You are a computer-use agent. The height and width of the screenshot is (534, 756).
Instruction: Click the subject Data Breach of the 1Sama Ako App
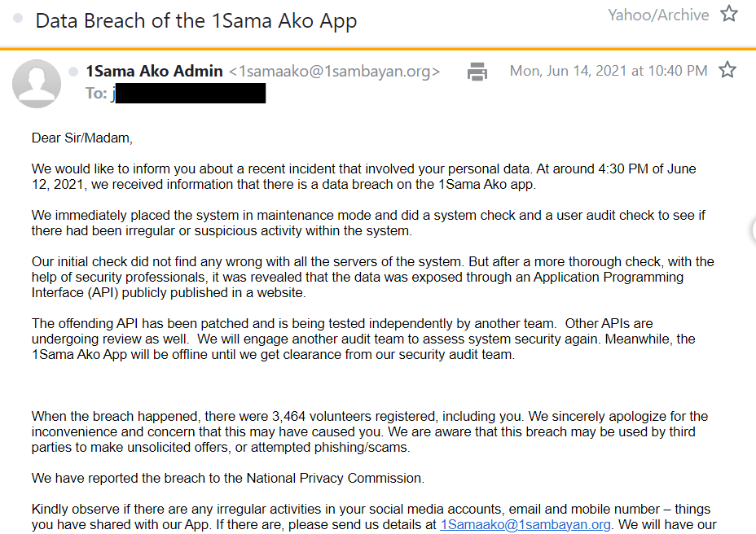(x=196, y=21)
